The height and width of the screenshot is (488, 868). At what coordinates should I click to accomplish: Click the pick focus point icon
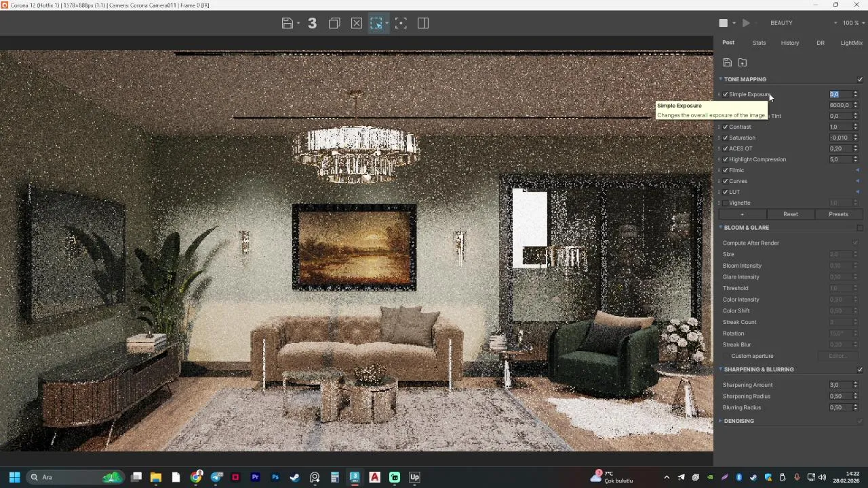401,23
